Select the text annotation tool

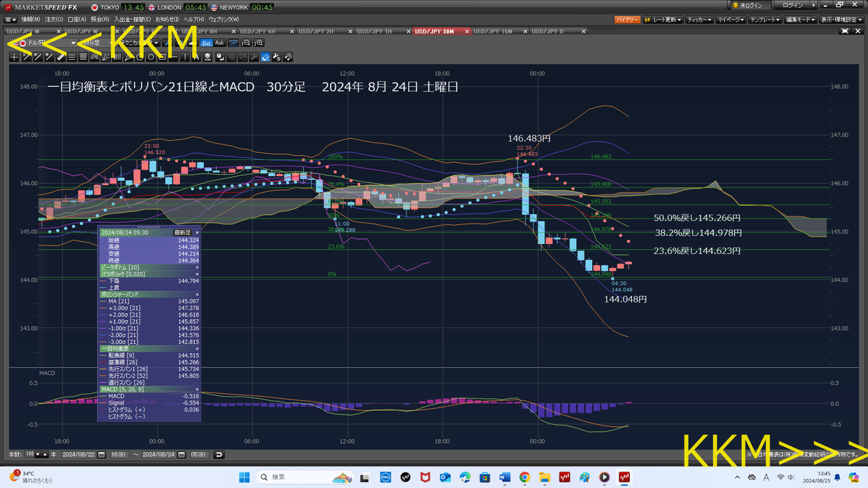coord(197,57)
